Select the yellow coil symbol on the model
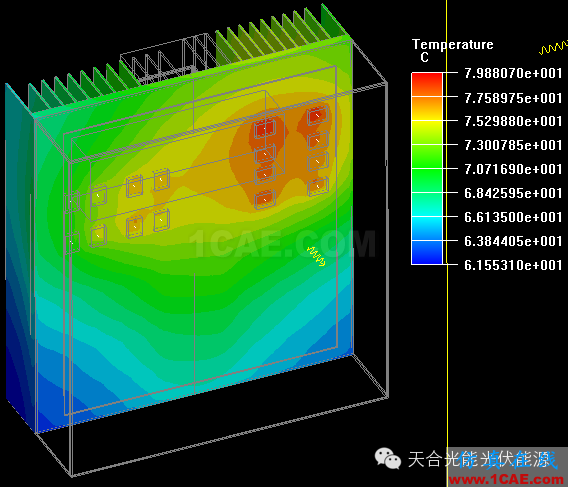This screenshot has width=568, height=487. click(316, 256)
